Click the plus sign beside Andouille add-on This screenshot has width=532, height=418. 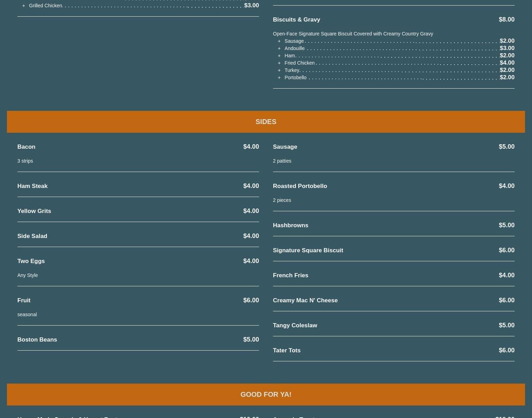click(279, 48)
